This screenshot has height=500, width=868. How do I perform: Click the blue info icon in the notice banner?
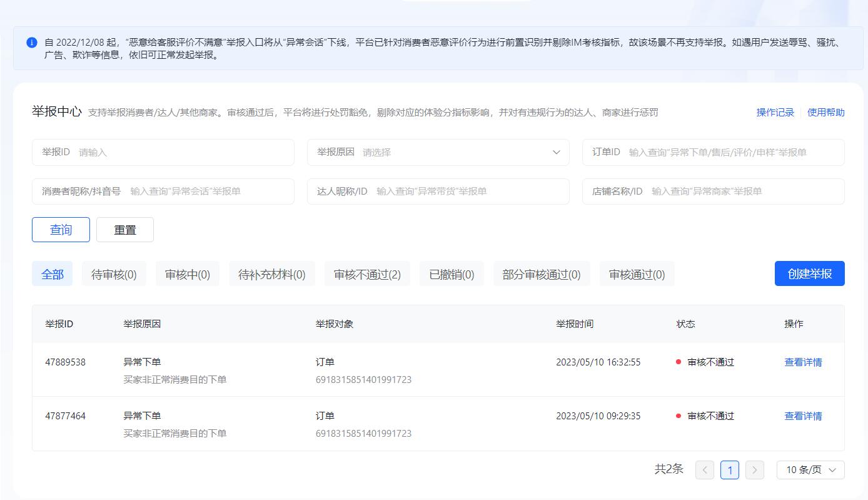coord(31,41)
